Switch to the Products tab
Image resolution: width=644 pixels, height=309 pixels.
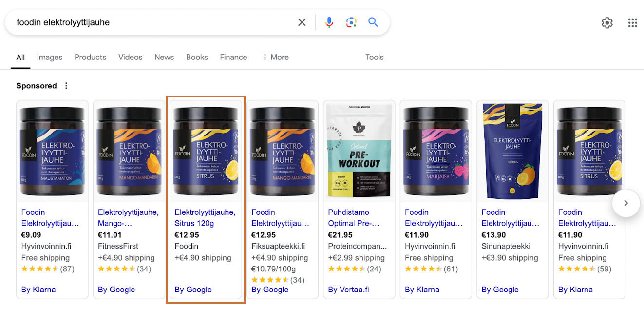click(90, 57)
